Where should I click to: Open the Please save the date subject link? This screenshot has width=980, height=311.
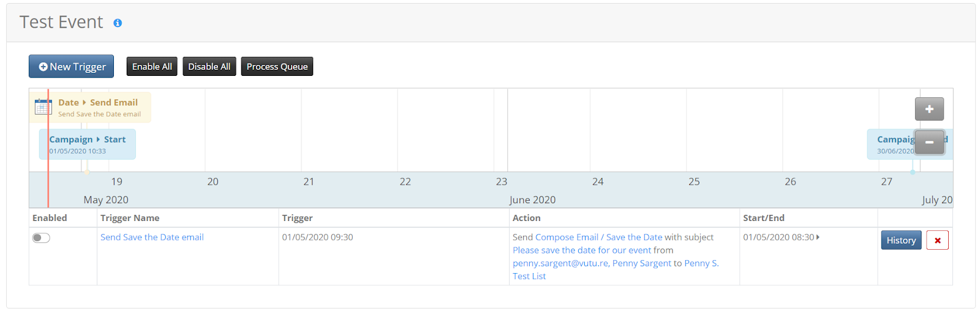click(582, 250)
